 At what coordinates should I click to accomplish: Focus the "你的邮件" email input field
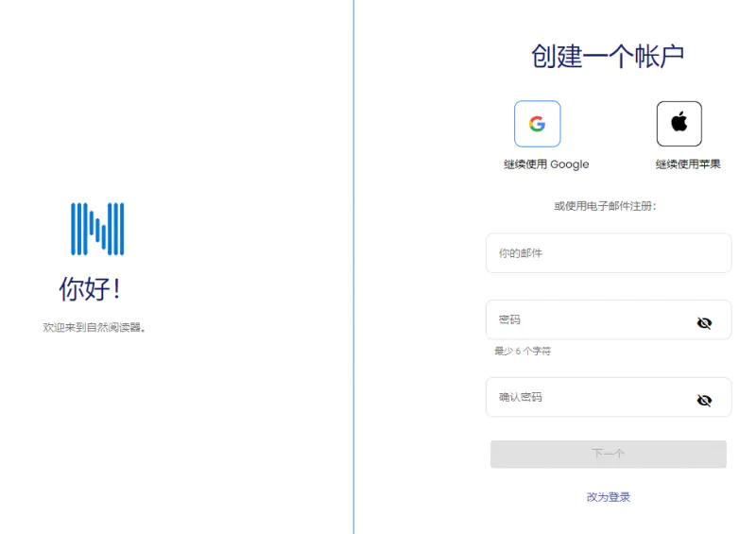click(x=608, y=253)
